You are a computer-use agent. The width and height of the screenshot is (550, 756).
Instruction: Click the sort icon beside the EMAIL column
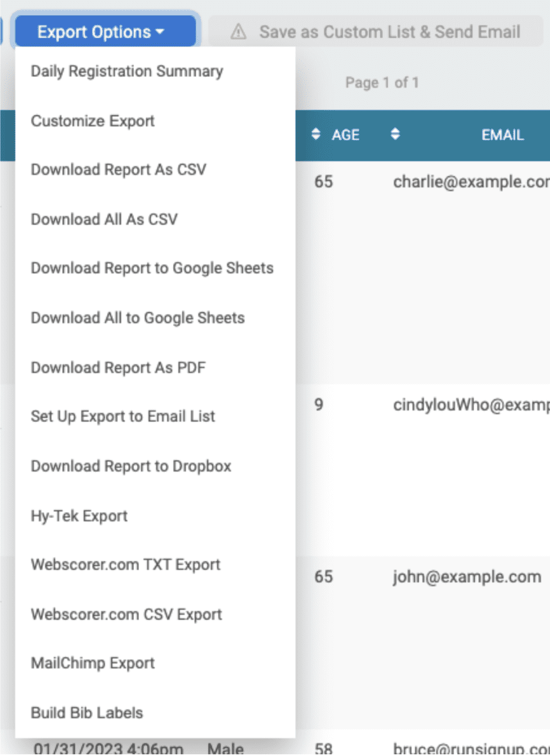point(395,134)
